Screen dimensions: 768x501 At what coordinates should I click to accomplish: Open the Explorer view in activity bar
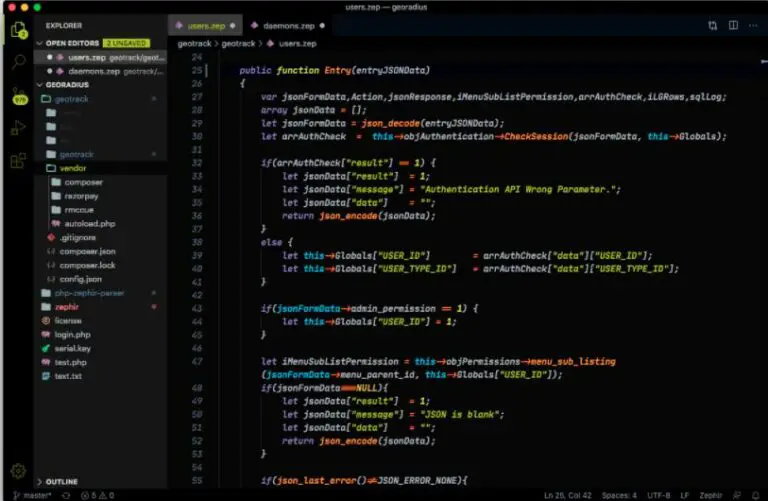17,29
